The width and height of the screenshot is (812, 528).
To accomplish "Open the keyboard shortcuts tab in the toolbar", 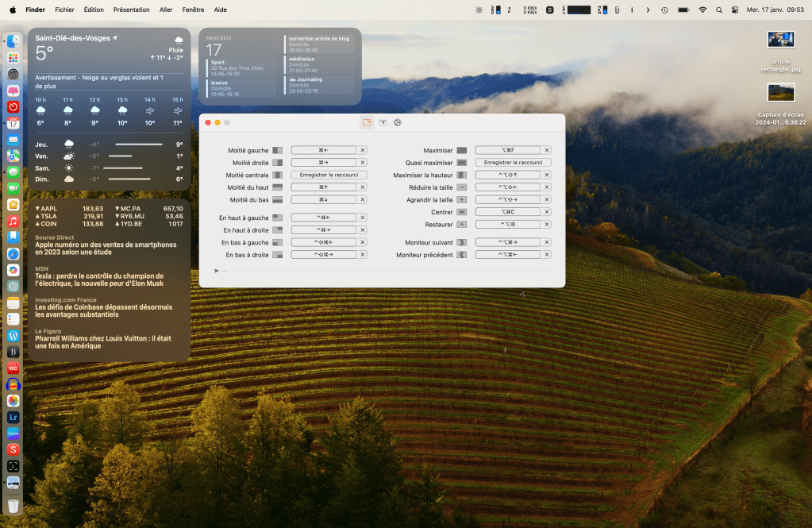I will click(367, 122).
